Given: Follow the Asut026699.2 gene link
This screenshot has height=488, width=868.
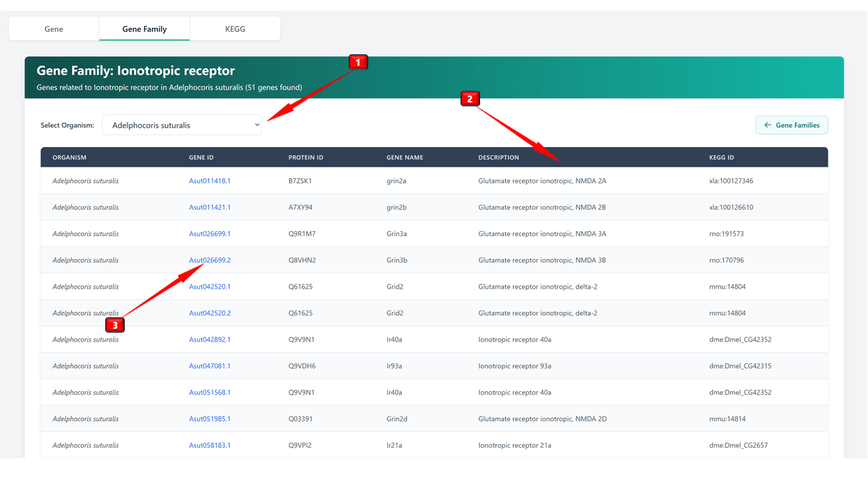Looking at the screenshot, I should tap(210, 260).
